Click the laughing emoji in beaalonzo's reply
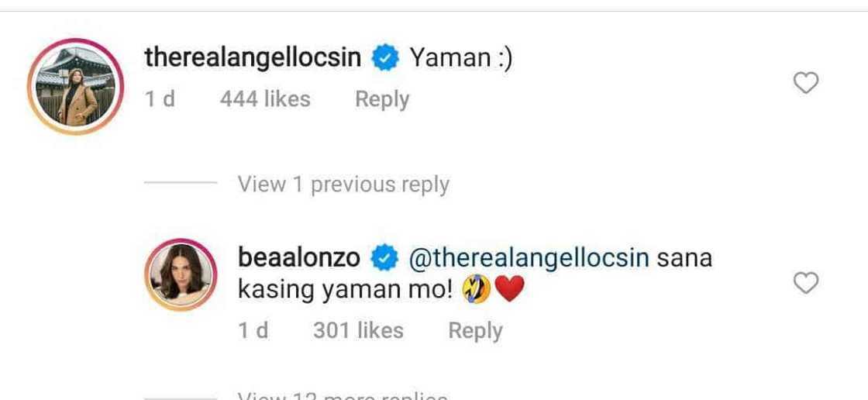 pos(477,289)
